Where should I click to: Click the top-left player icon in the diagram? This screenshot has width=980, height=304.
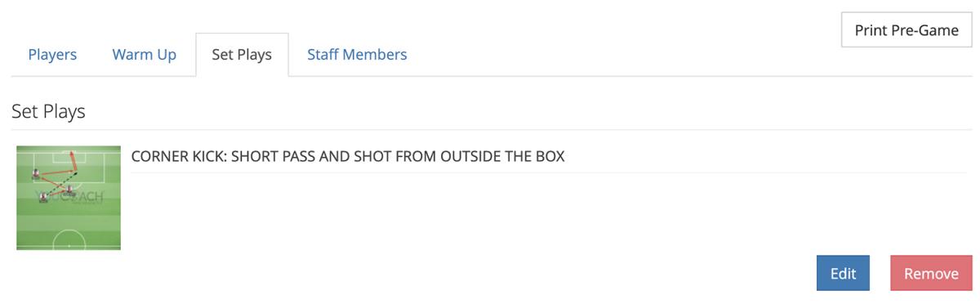pyautogui.click(x=35, y=173)
